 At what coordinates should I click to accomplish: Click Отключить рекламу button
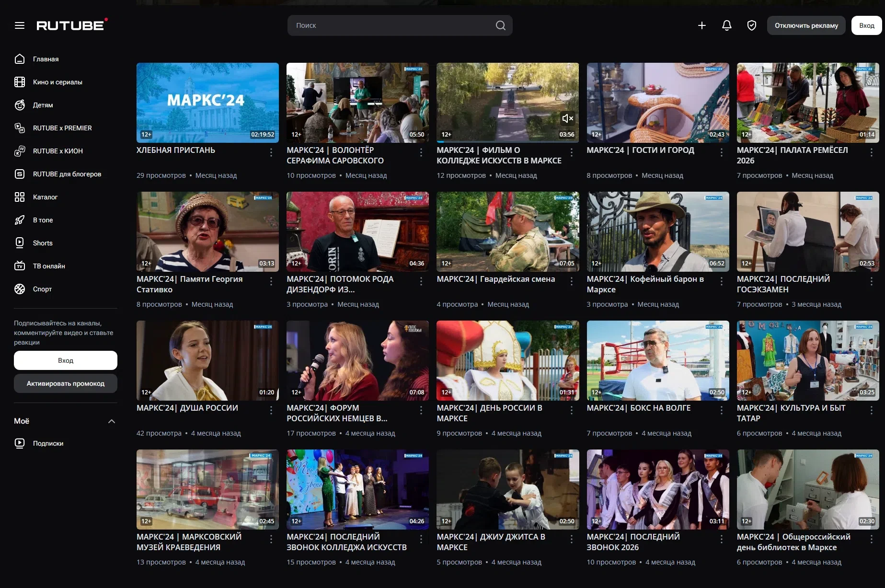pos(806,25)
